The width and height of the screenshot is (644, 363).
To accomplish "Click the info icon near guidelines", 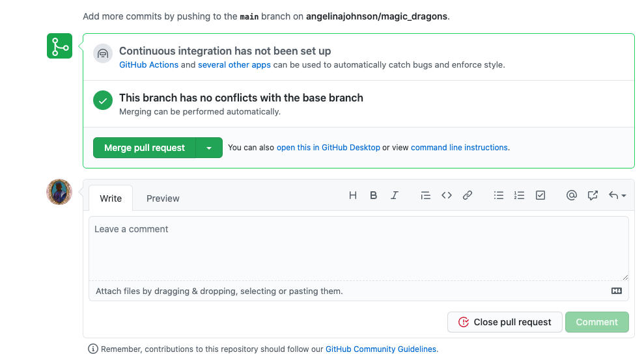I will [93, 349].
